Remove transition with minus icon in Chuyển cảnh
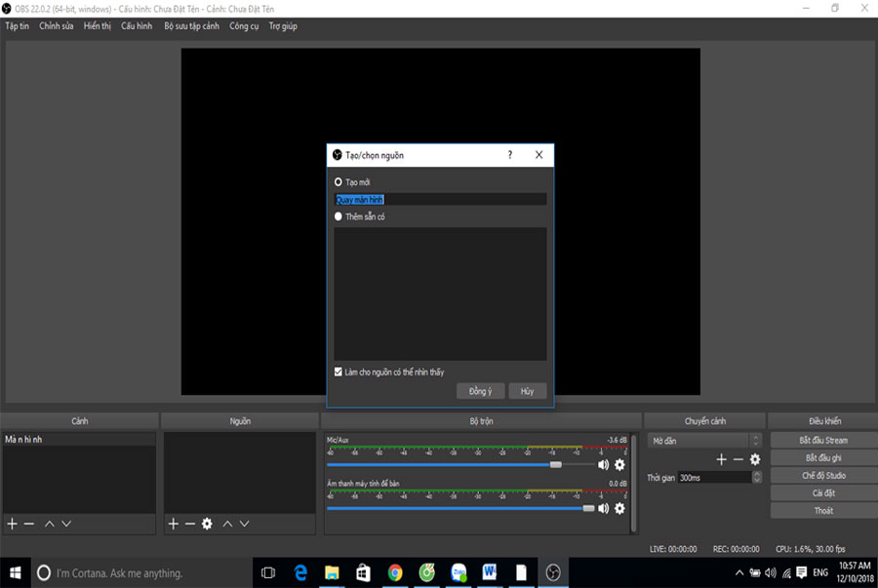Image resolution: width=878 pixels, height=588 pixels. coord(738,460)
